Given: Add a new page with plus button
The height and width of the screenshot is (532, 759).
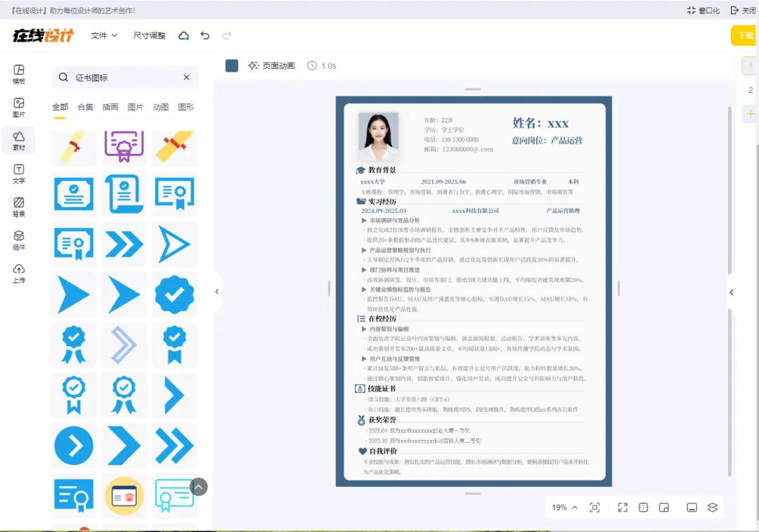Looking at the screenshot, I should click(x=751, y=114).
